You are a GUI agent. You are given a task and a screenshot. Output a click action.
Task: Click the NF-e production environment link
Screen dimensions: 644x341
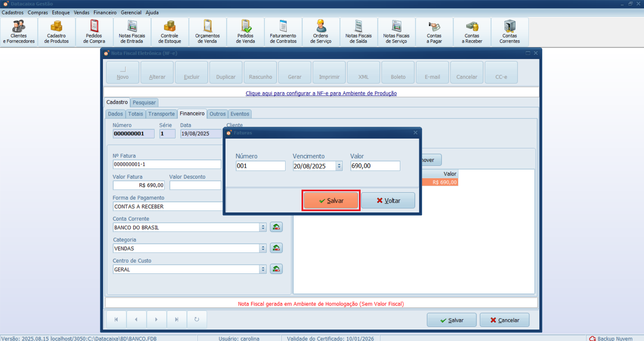coord(321,93)
